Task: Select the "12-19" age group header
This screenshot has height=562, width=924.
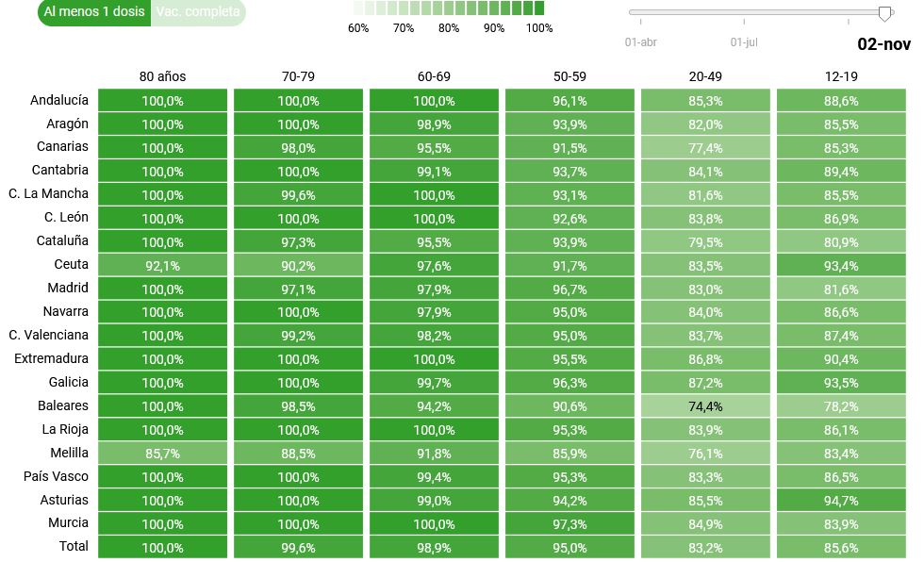Action: pyautogui.click(x=840, y=76)
